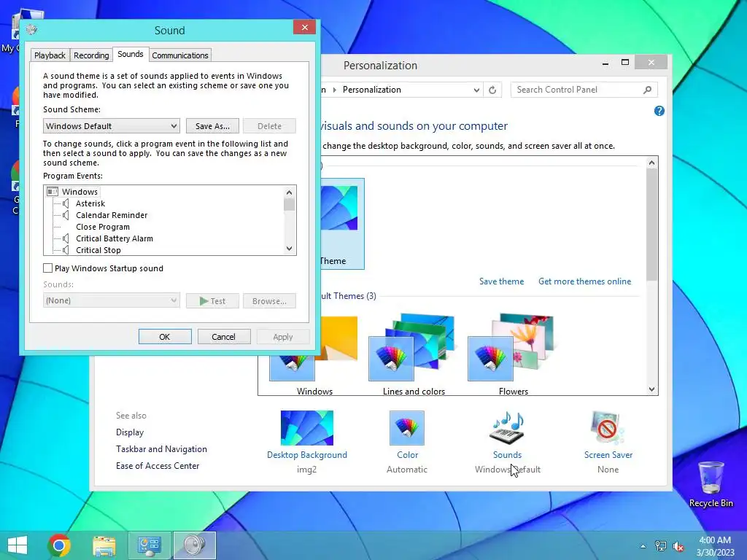The image size is (747, 560).
Task: Open the Screen Saver settings icon
Action: click(608, 427)
